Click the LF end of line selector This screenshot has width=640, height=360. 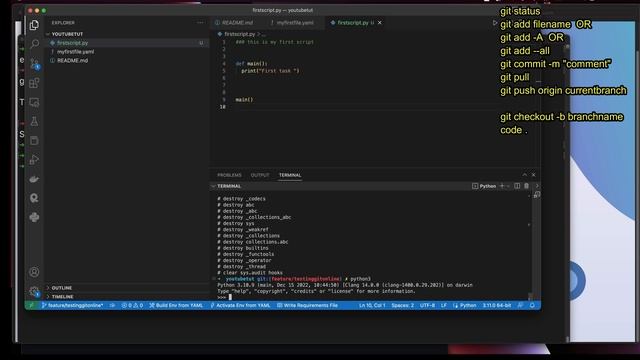coord(444,305)
